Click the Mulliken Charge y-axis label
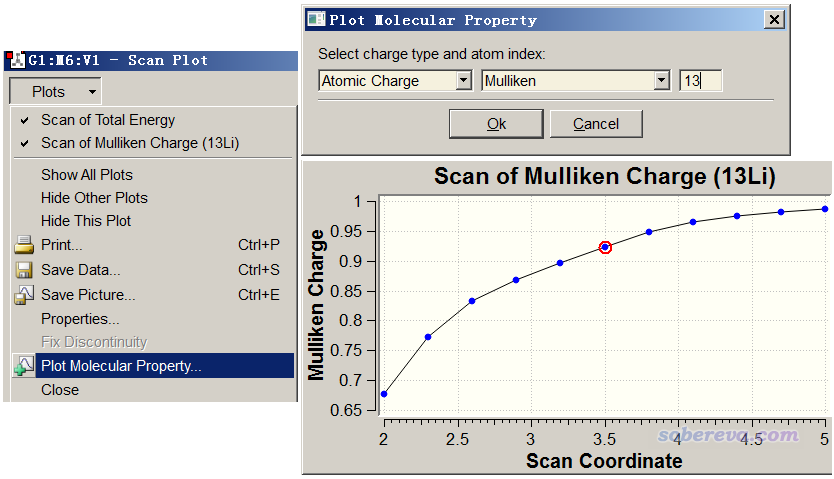Screen dimensions: 834x479 [316, 305]
